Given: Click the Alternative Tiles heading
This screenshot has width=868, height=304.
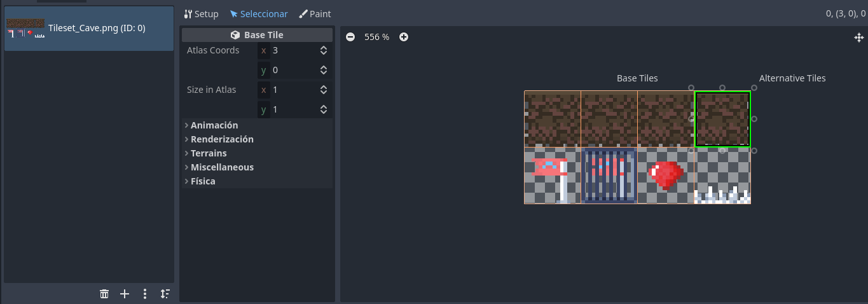Looking at the screenshot, I should point(792,78).
